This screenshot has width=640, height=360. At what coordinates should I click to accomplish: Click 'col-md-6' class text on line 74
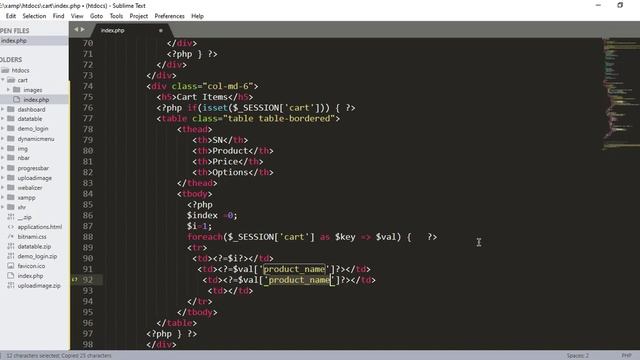[228, 86]
